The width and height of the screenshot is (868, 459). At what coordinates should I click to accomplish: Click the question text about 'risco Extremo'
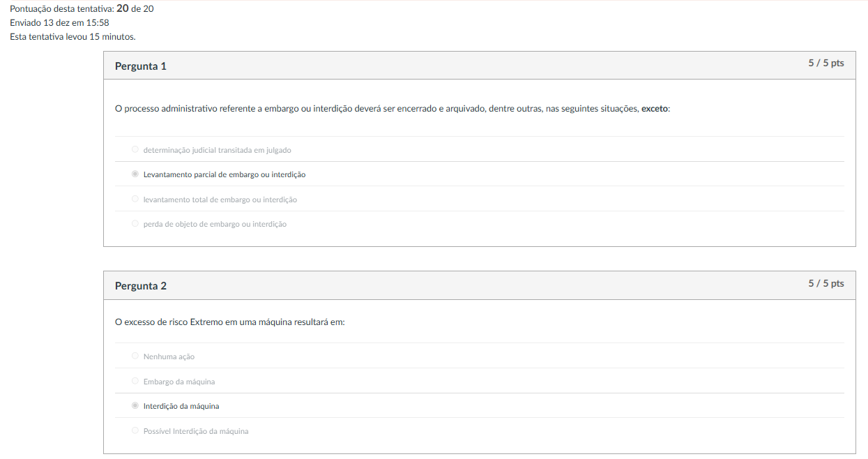[230, 322]
